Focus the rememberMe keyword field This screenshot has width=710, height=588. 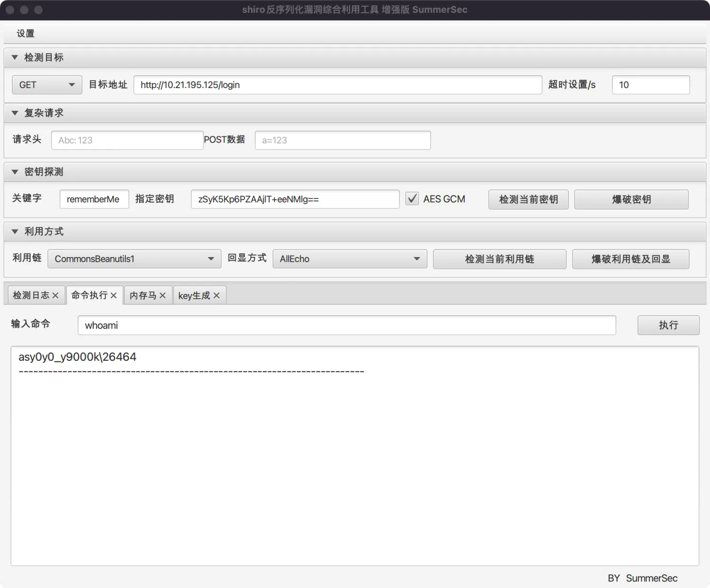click(x=94, y=199)
